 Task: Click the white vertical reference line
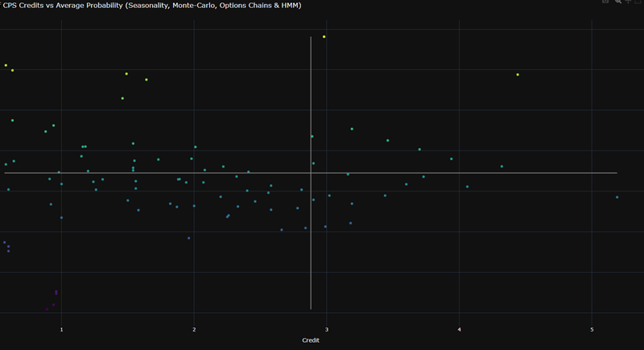(311, 241)
